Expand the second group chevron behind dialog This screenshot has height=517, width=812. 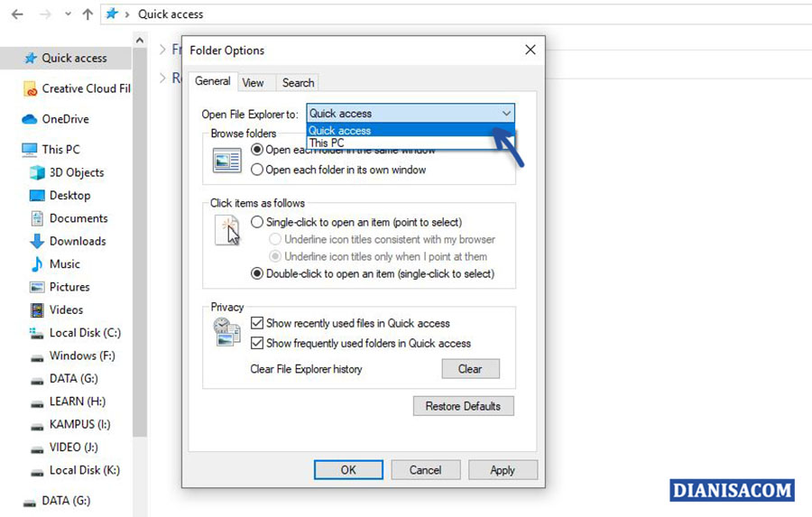click(162, 78)
